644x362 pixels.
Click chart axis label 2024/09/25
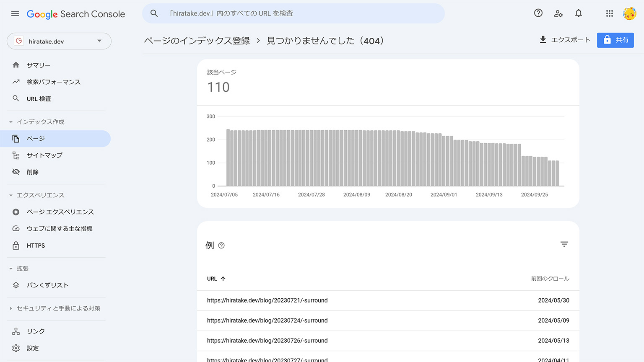tap(535, 195)
